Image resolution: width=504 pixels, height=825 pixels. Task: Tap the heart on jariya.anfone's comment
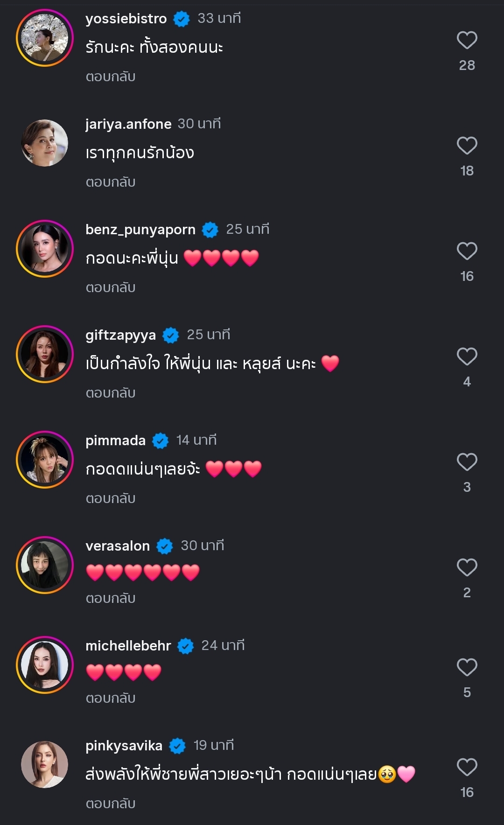coord(467,146)
